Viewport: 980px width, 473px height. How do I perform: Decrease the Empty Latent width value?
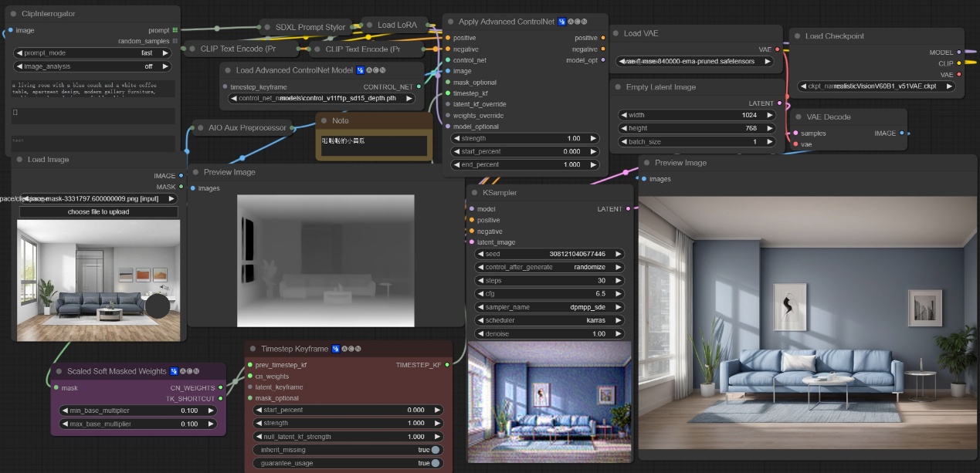click(x=623, y=115)
